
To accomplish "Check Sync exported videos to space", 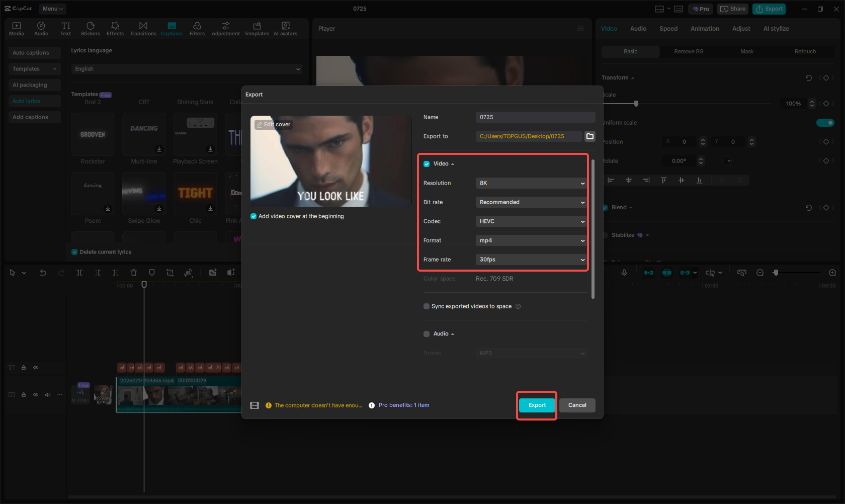I will tap(427, 306).
